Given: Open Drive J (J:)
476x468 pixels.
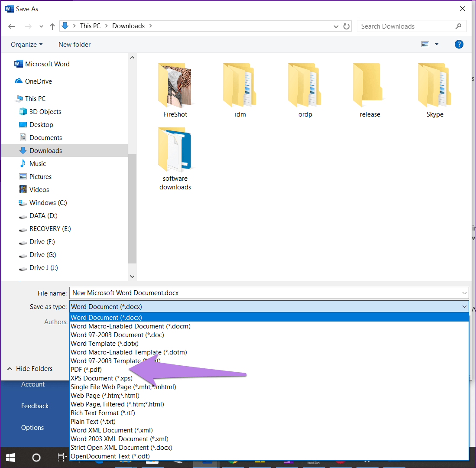Looking at the screenshot, I should coord(38,268).
